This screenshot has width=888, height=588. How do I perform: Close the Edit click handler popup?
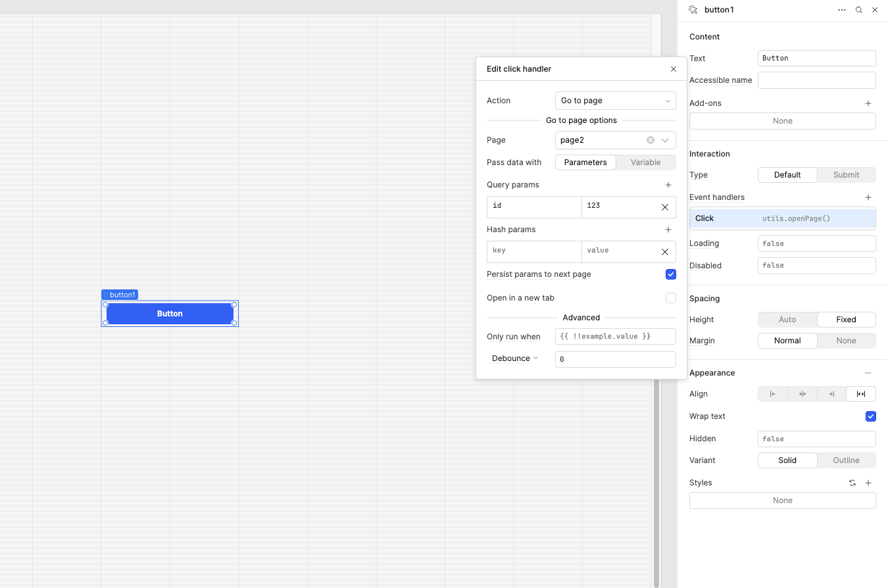click(x=674, y=69)
